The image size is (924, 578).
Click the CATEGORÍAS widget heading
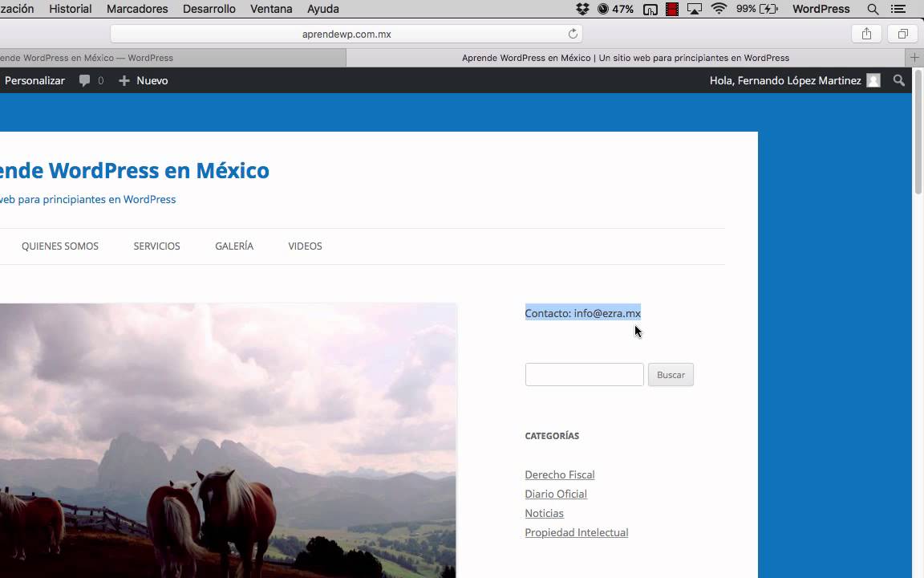[x=552, y=436]
